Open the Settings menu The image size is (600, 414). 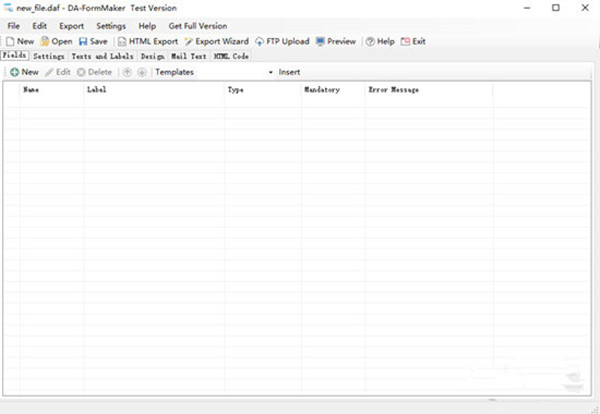(x=111, y=26)
